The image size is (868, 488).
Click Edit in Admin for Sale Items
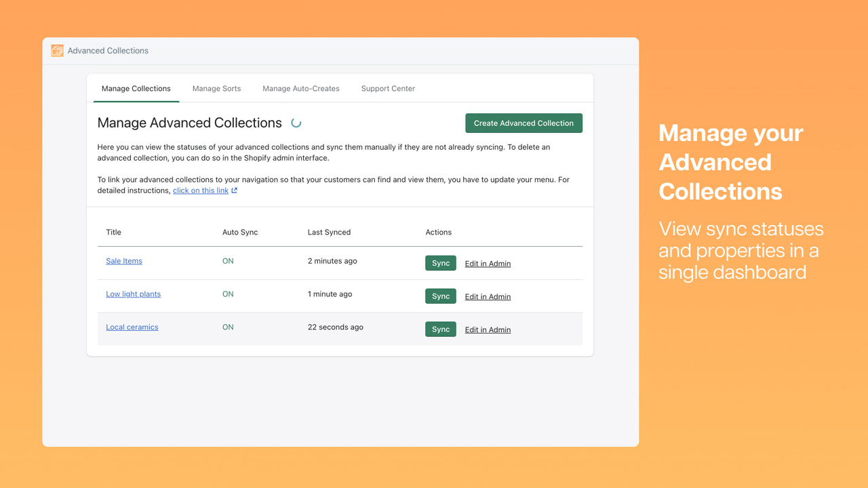[487, 263]
